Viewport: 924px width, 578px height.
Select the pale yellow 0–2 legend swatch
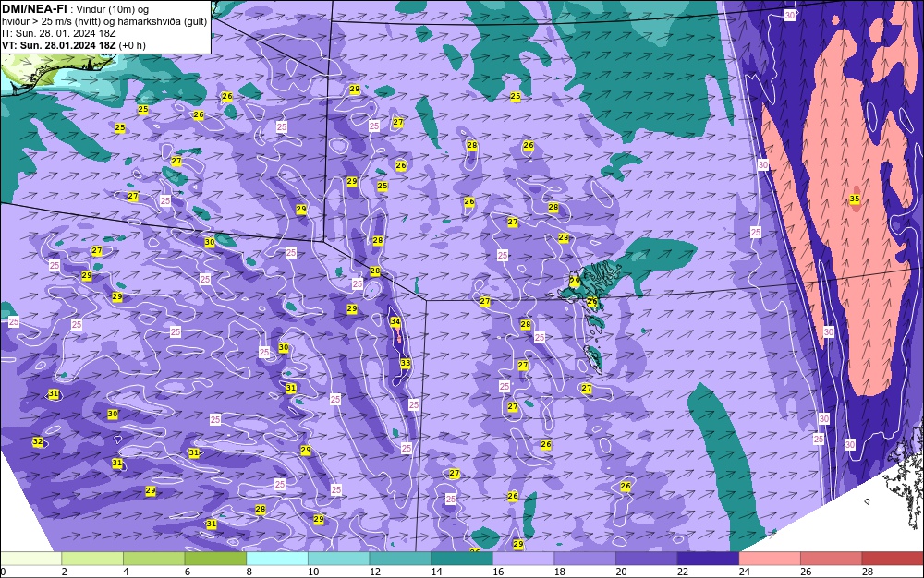[x=30, y=559]
